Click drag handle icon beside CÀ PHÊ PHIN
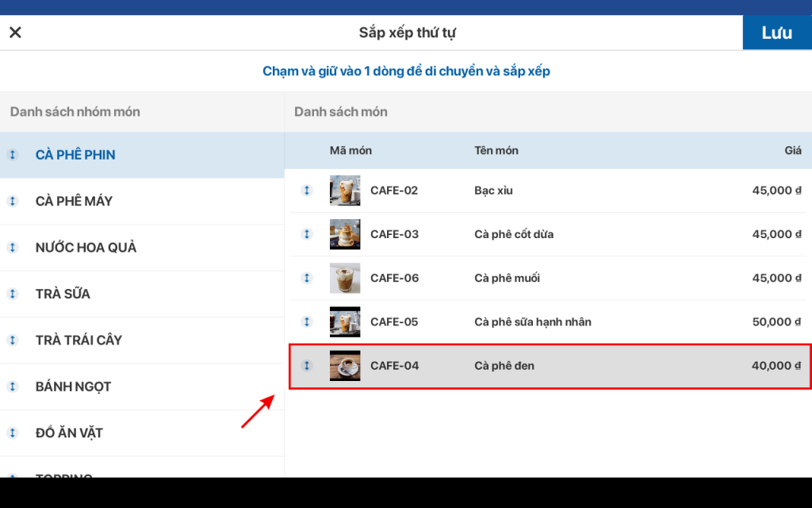 pos(13,155)
